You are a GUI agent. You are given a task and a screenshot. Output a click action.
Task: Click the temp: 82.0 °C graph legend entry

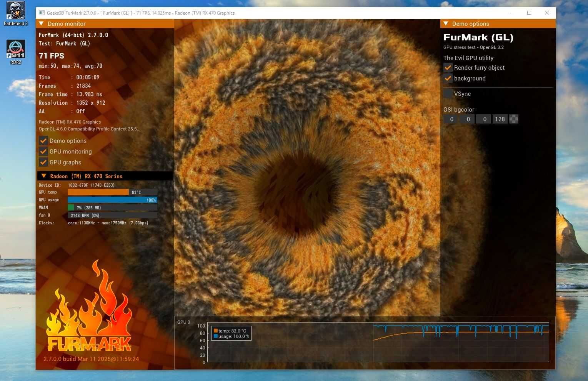(x=230, y=331)
